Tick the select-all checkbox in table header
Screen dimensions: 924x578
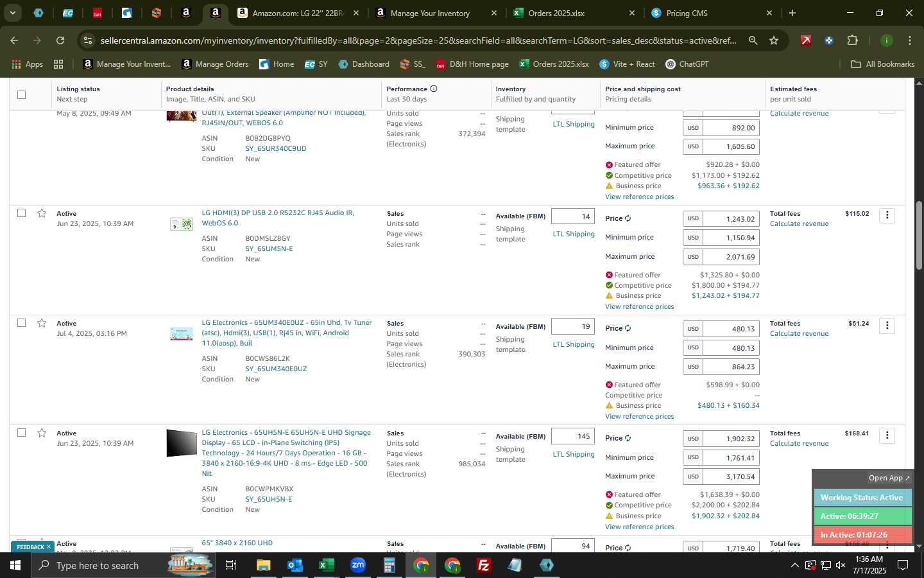click(21, 94)
